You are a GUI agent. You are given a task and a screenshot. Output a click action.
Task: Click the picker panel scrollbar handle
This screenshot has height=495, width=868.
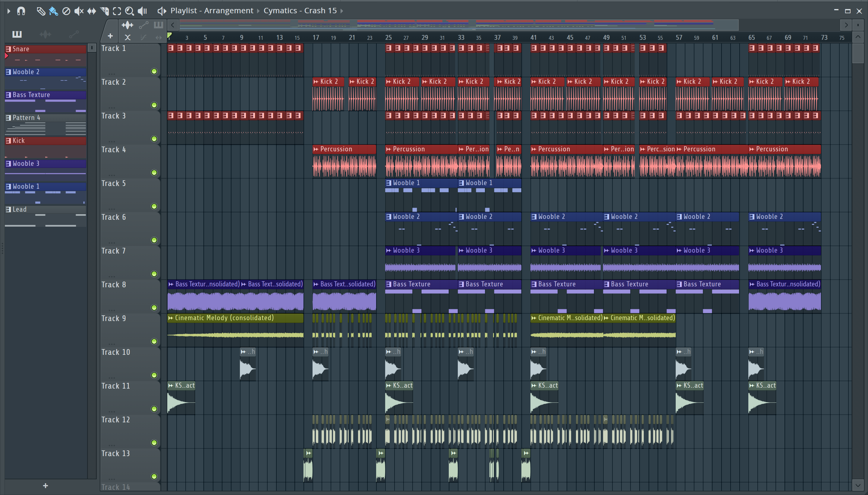pyautogui.click(x=92, y=48)
